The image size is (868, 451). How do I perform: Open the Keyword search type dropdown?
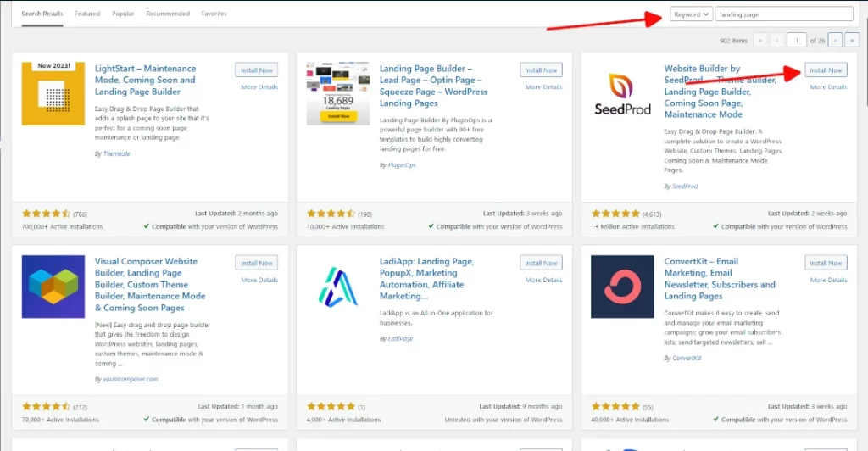[x=691, y=14]
